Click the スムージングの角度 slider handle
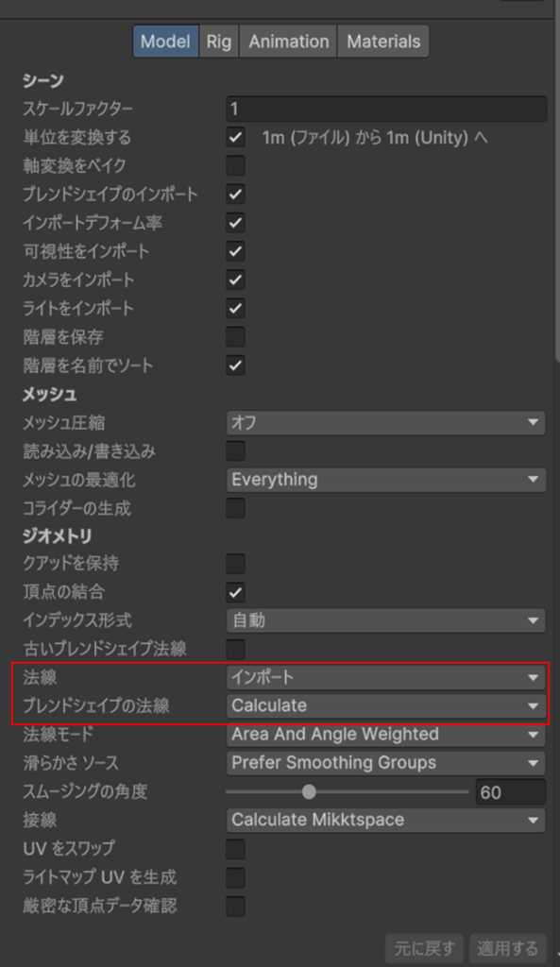This screenshot has height=967, width=560. pyautogui.click(x=309, y=791)
